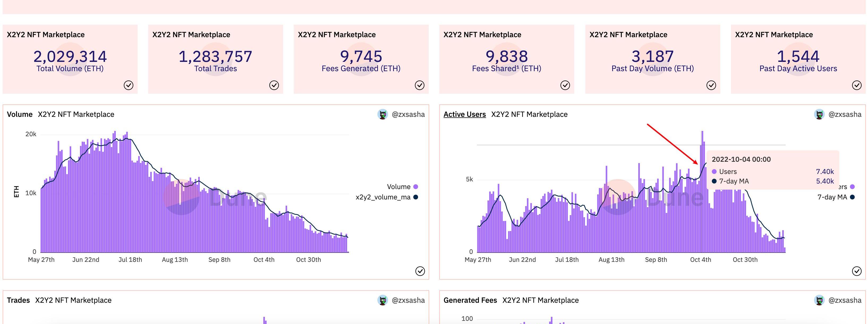Toggle the 7-day MA series in Active Users legend
868x324 pixels.
point(836,197)
